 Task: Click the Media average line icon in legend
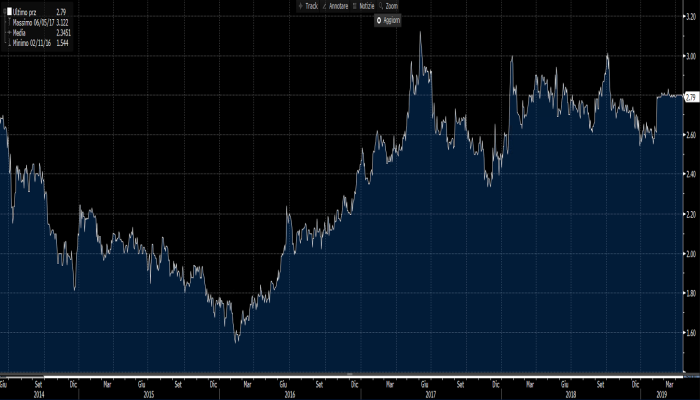[9, 32]
